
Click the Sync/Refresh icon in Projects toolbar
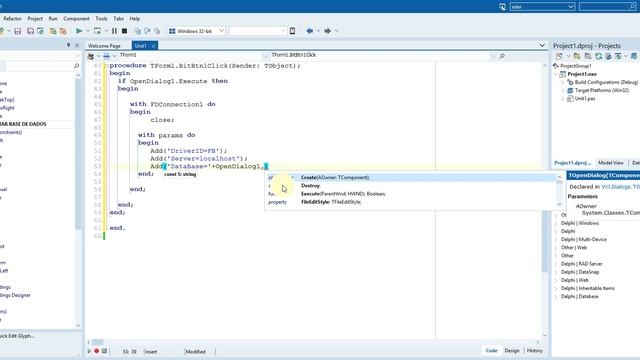(x=598, y=56)
